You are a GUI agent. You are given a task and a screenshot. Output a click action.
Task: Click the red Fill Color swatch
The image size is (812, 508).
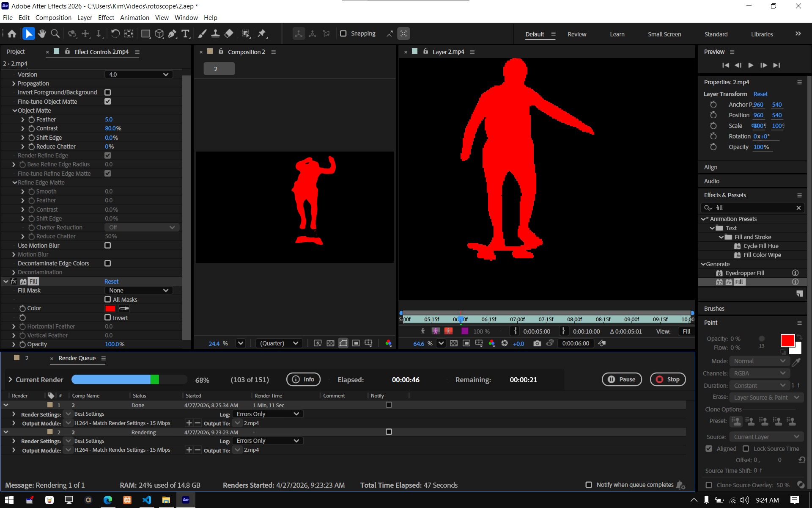[x=110, y=309]
